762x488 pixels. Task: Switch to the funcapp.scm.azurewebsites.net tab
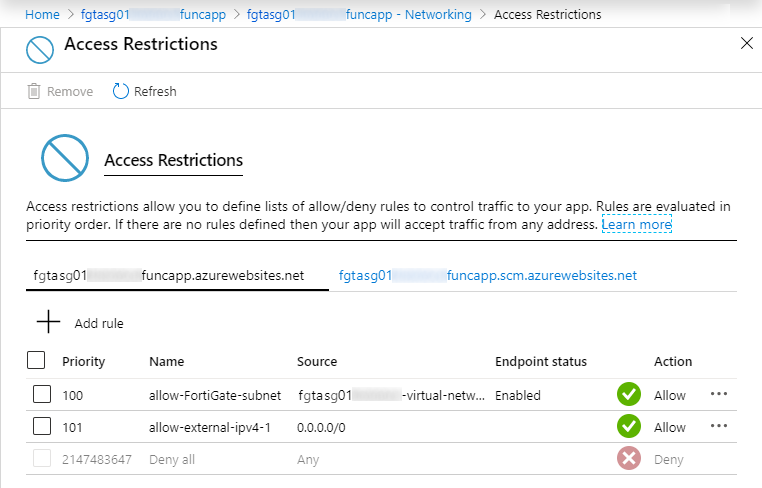click(x=487, y=276)
